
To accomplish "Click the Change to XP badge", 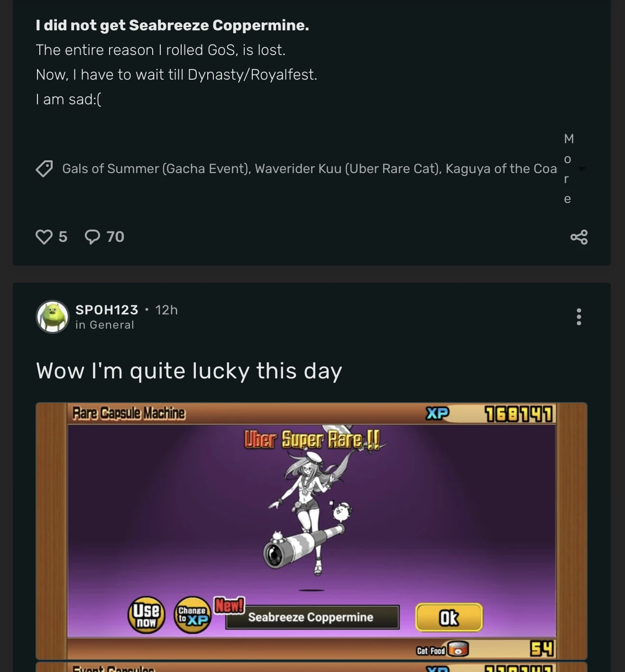I will tap(192, 615).
